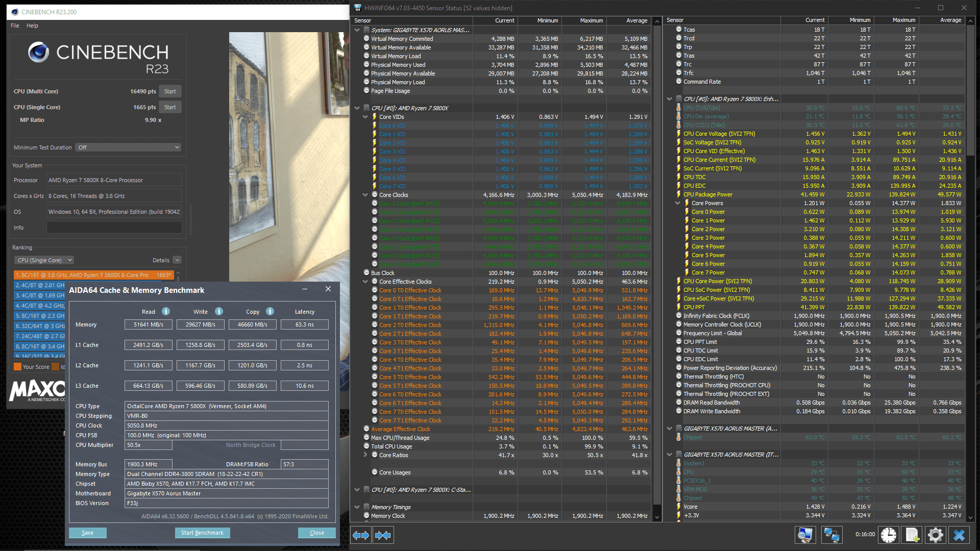Screen dimensions: 980x551
Task: Expand the Core Ratios tree node
Action: (x=365, y=455)
